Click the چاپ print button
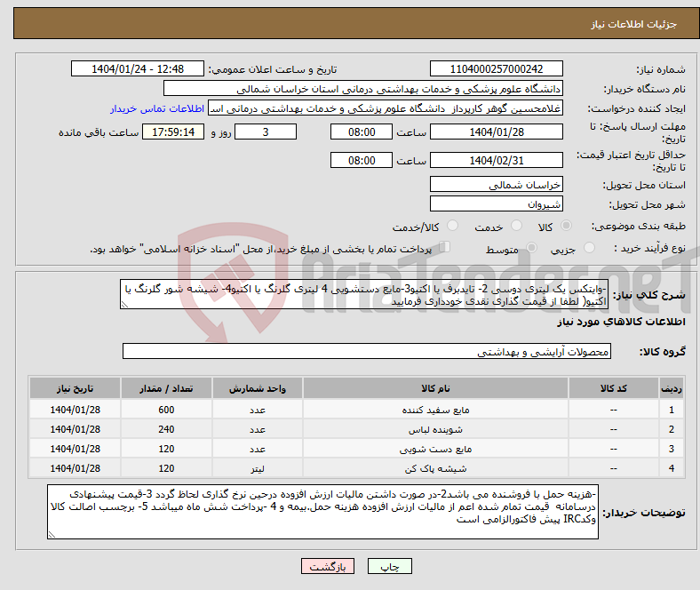 [x=390, y=566]
